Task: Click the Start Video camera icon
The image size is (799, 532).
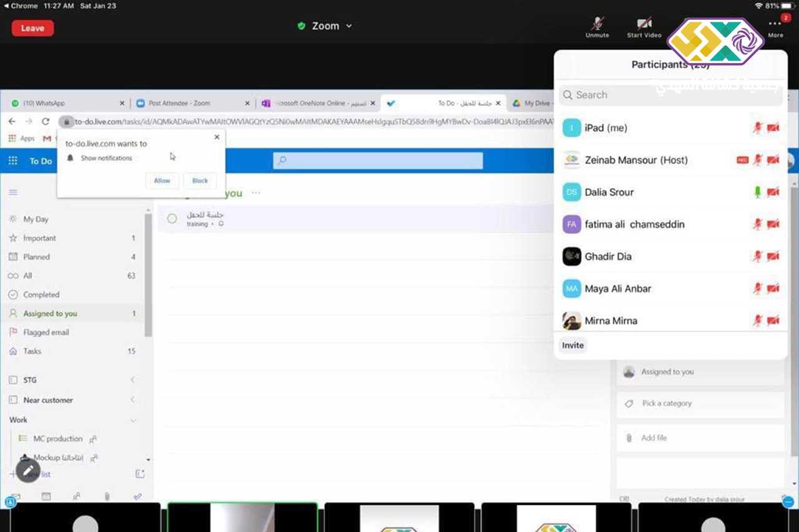Action: coord(644,24)
